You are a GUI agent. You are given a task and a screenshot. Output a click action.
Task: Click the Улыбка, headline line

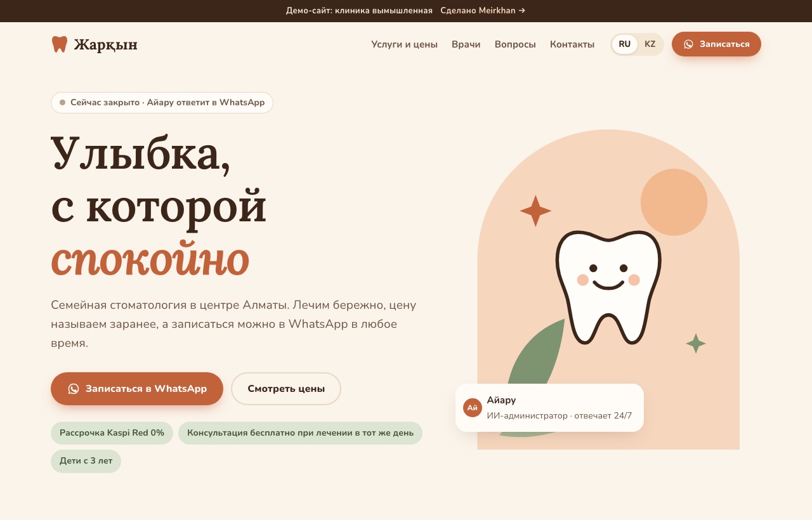(x=140, y=153)
